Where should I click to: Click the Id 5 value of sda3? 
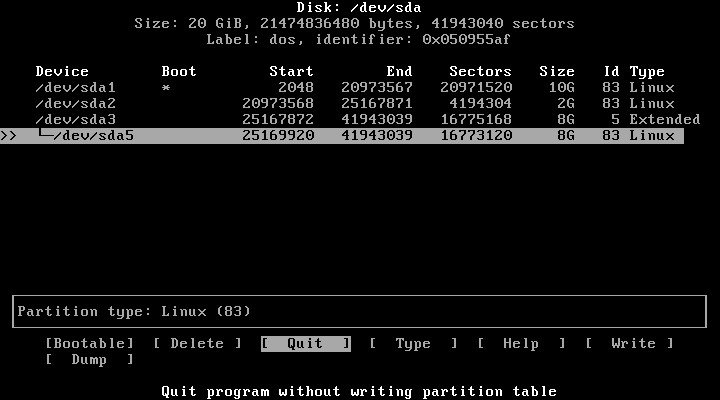[615, 119]
